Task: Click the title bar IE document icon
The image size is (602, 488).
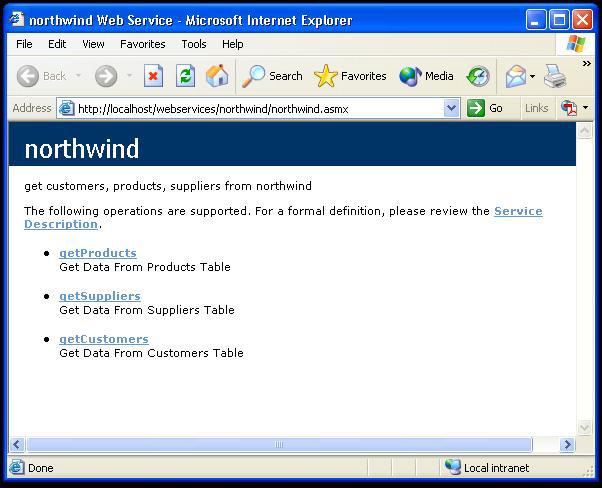Action: (17, 19)
